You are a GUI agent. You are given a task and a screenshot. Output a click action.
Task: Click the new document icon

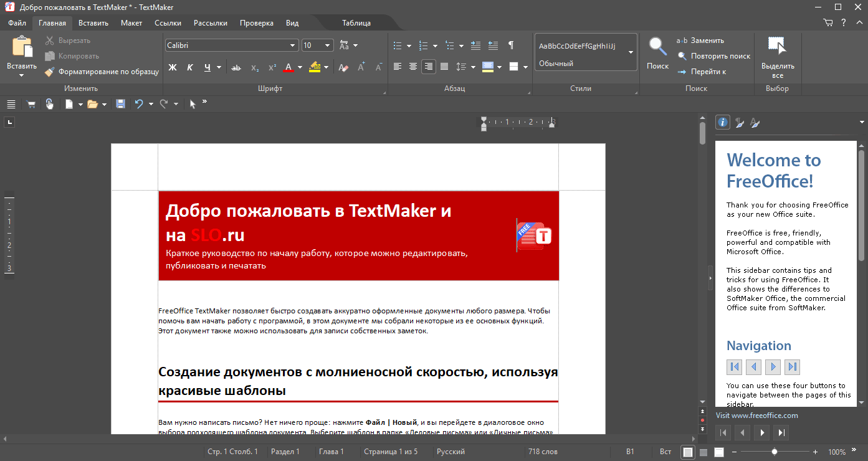[x=70, y=104]
